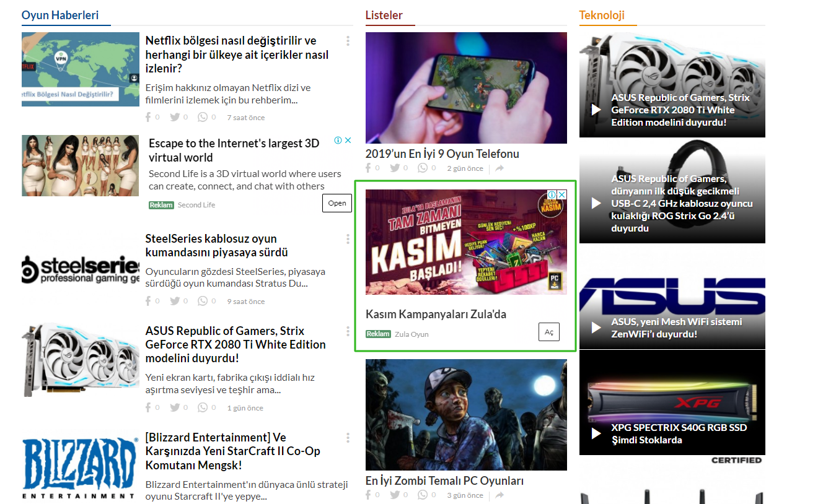Share ASUS Strix list article on Twitter
This screenshot has height=504, width=823.
click(x=175, y=407)
